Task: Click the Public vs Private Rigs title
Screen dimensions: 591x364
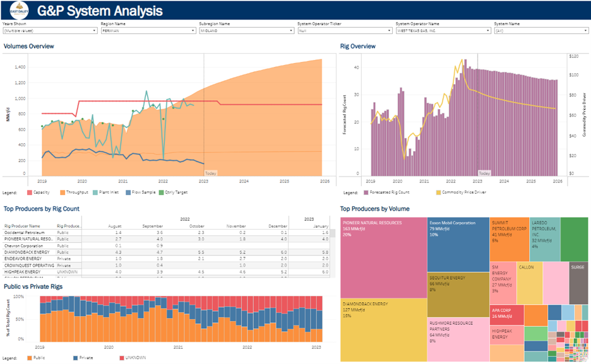Action: [33, 287]
